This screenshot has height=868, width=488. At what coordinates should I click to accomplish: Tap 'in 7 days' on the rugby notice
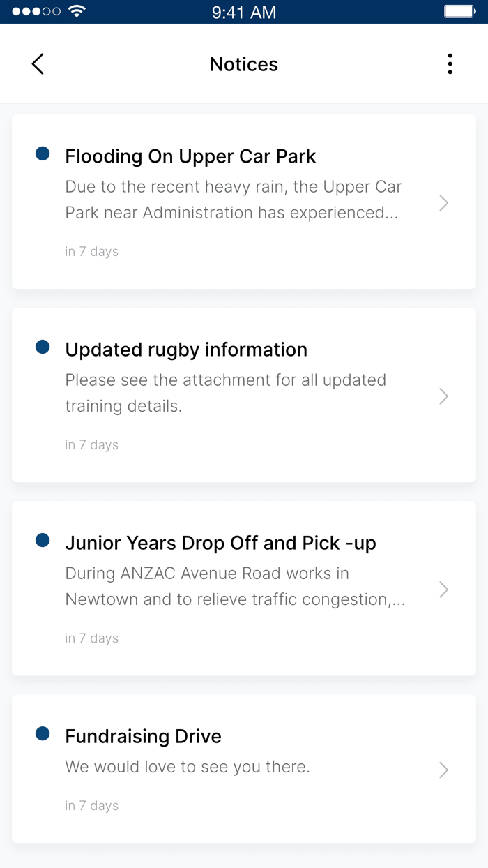click(91, 444)
